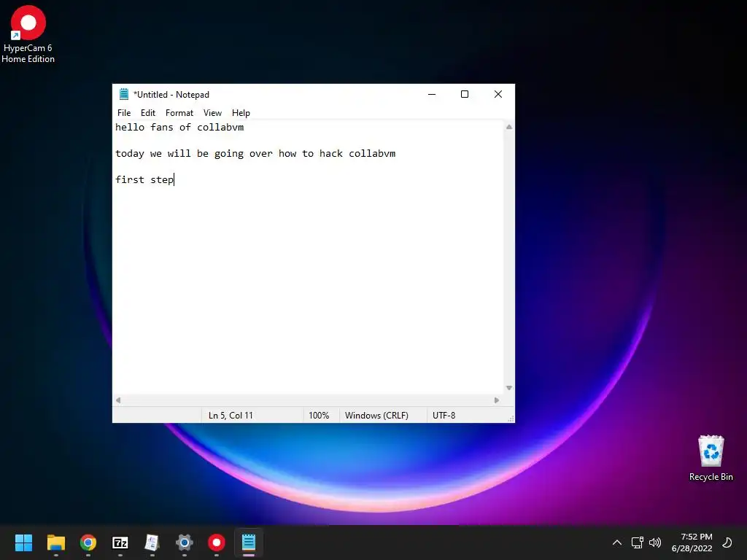Screen dimensions: 747x560
Task: Open the File menu in Notepad
Action: [124, 113]
